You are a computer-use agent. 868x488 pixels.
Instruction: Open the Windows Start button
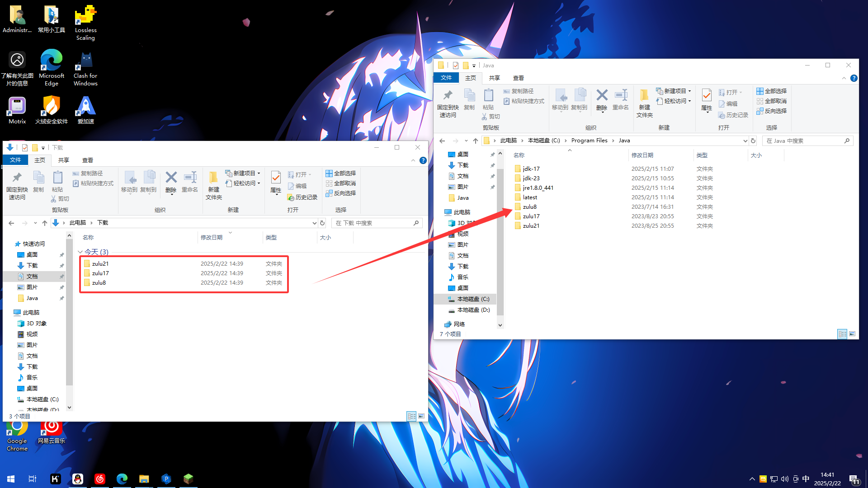coord(11,479)
